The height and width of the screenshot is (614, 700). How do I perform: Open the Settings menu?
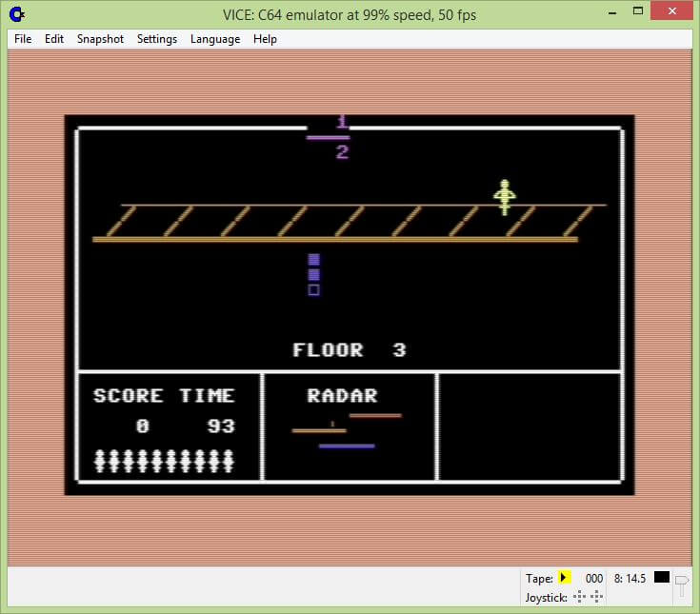pos(157,39)
